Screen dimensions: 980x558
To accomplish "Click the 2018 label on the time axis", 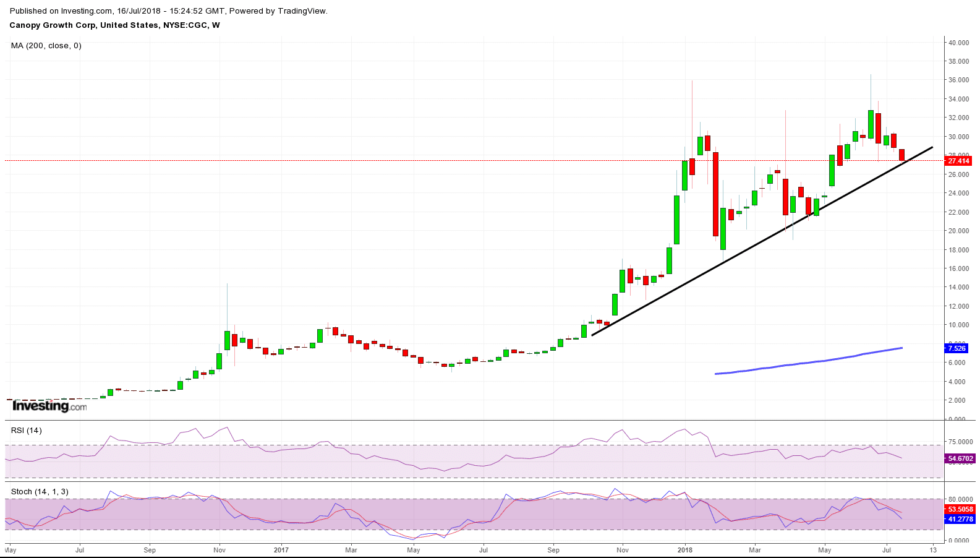I will [x=684, y=550].
